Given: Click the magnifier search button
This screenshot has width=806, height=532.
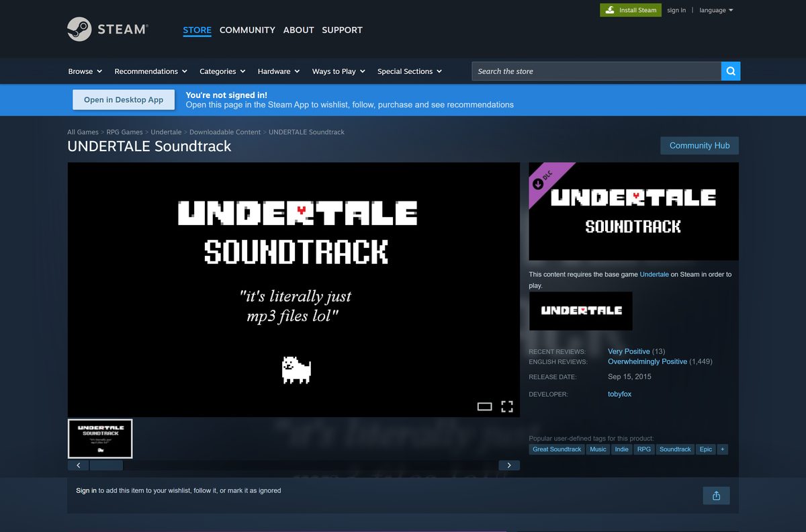Looking at the screenshot, I should click(x=731, y=71).
